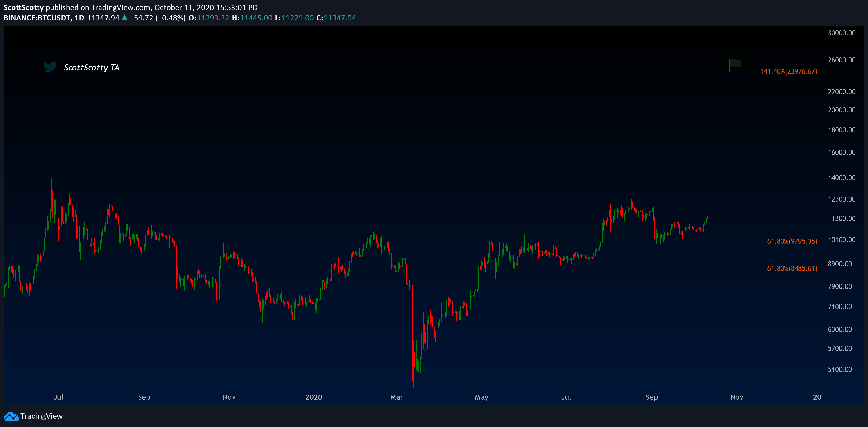Image resolution: width=868 pixels, height=427 pixels.
Task: Click the 14000.00 price axis label
Action: click(841, 178)
